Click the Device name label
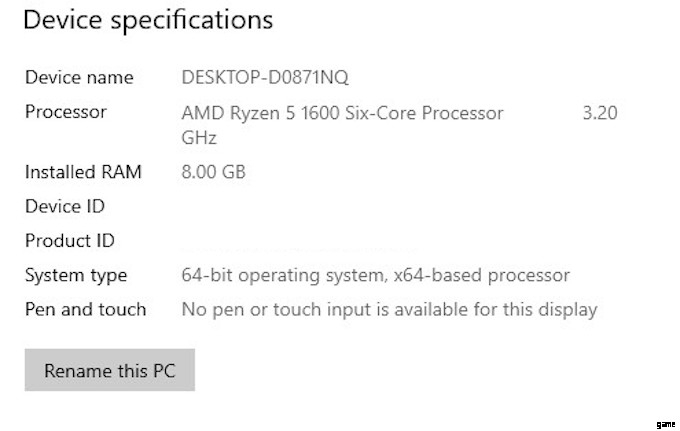 coord(79,78)
